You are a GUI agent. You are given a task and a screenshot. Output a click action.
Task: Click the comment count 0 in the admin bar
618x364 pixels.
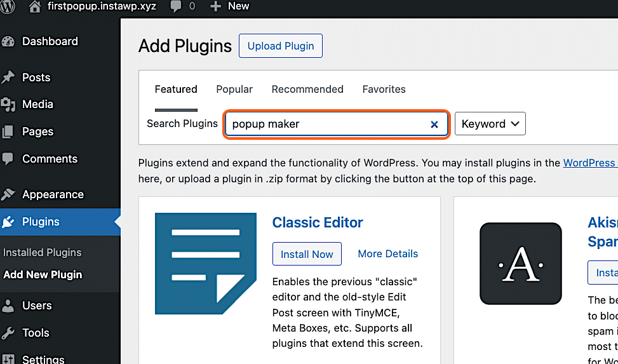[192, 7]
